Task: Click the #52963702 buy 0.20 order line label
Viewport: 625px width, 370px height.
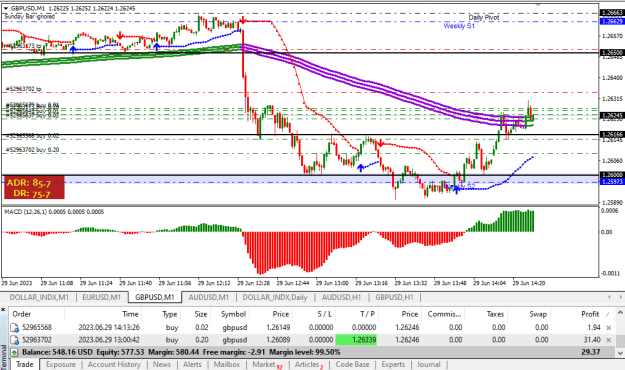Action: click(x=32, y=150)
